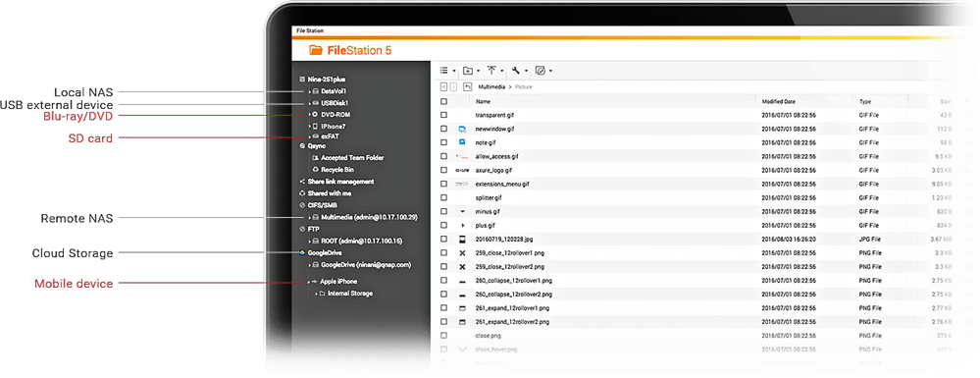Click the 2016/08/03 16:26:20 modified date
Image resolution: width=980 pixels, height=378 pixels.
point(790,239)
